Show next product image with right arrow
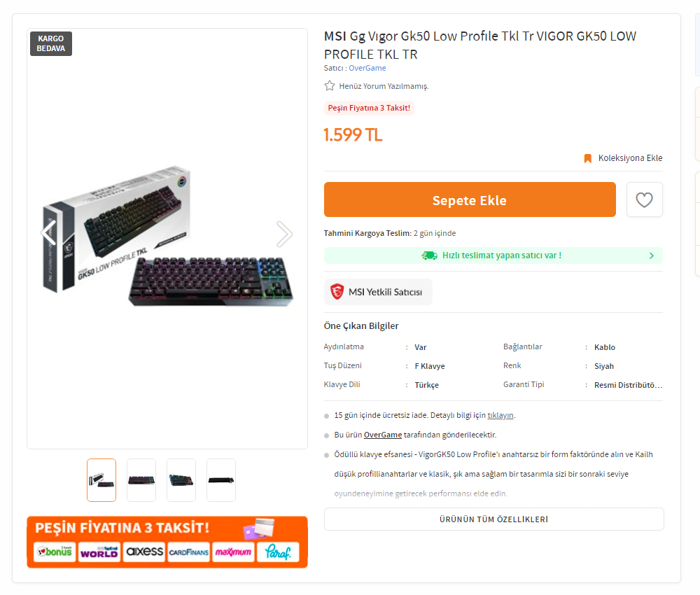This screenshot has width=700, height=595. [284, 234]
